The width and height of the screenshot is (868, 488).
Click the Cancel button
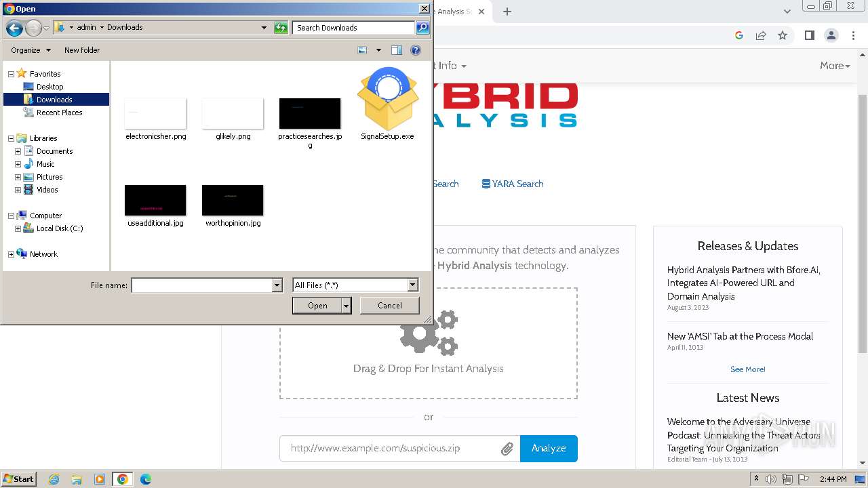tap(390, 306)
